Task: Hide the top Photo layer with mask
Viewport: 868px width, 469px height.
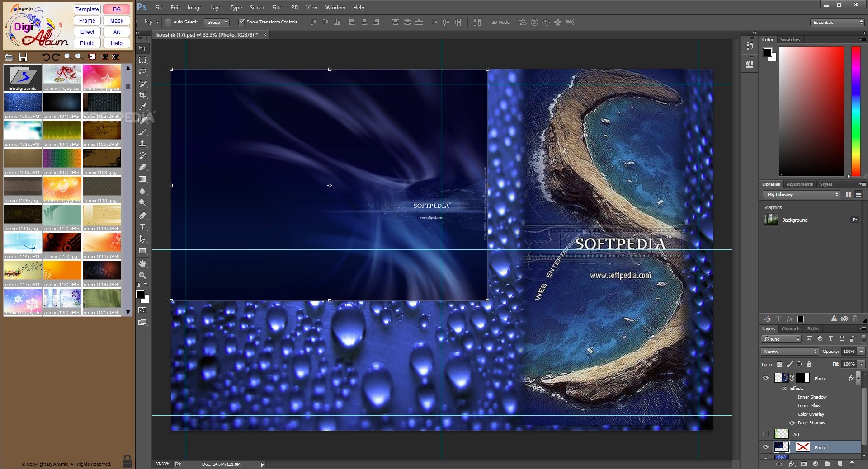Action: tap(766, 378)
